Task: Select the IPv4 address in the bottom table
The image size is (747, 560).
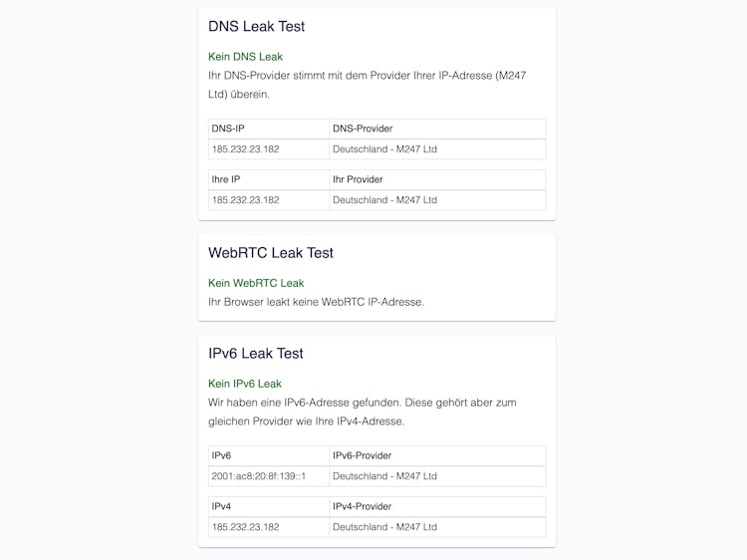Action: tap(245, 527)
